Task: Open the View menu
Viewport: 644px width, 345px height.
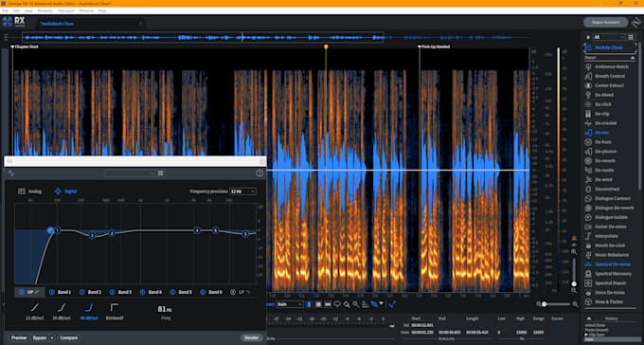Action: (x=28, y=10)
